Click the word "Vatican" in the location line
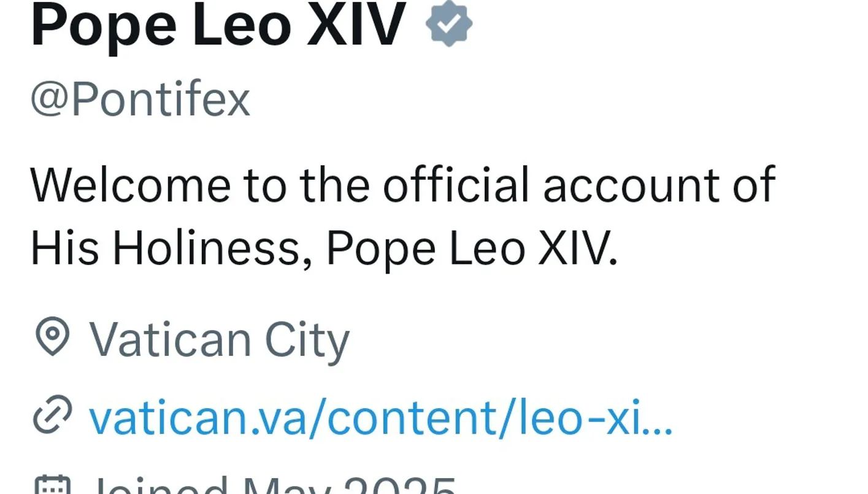 pyautogui.click(x=170, y=339)
